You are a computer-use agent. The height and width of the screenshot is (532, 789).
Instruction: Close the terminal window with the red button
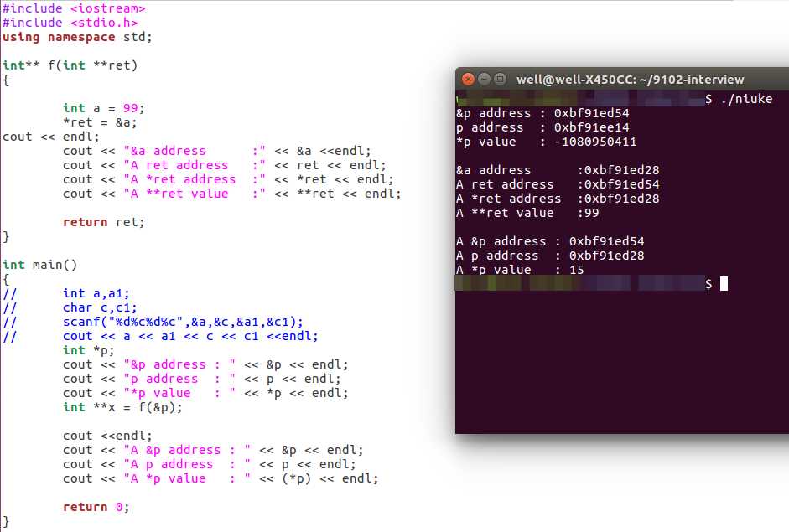(x=468, y=79)
